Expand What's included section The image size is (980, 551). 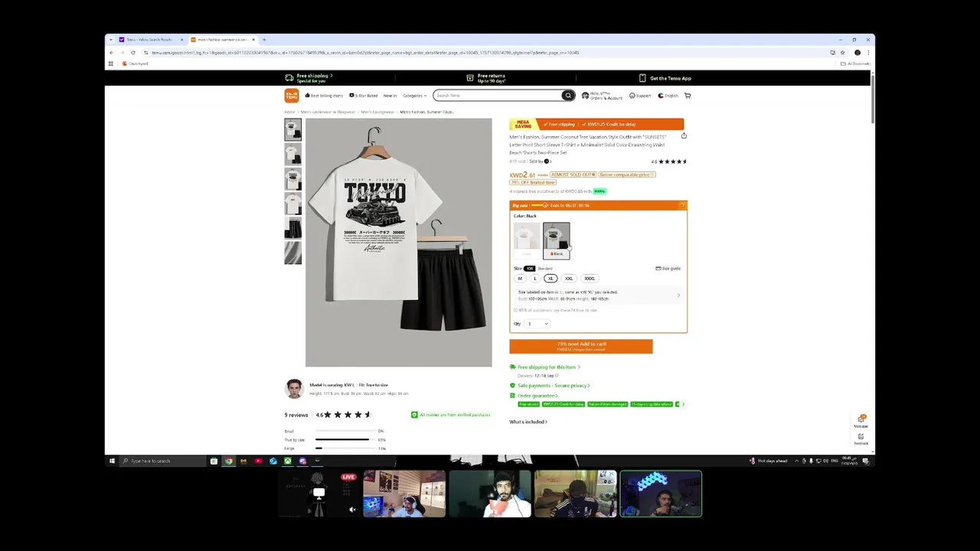[528, 422]
